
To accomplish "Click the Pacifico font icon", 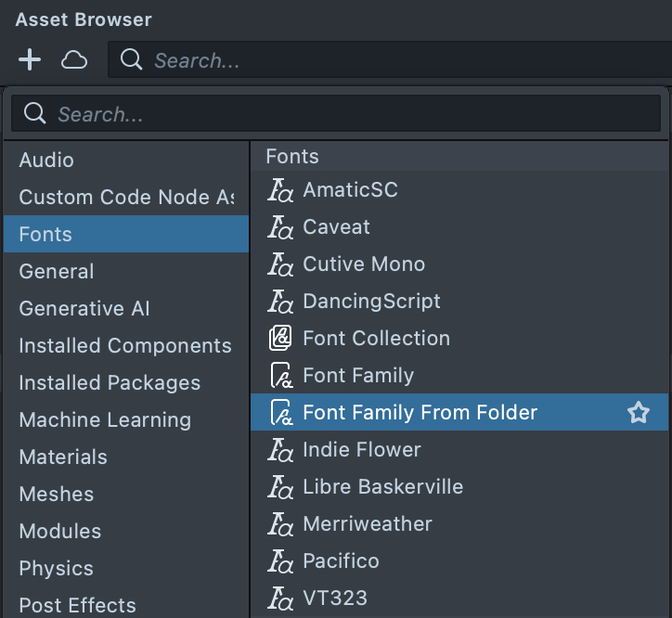I will (x=280, y=561).
